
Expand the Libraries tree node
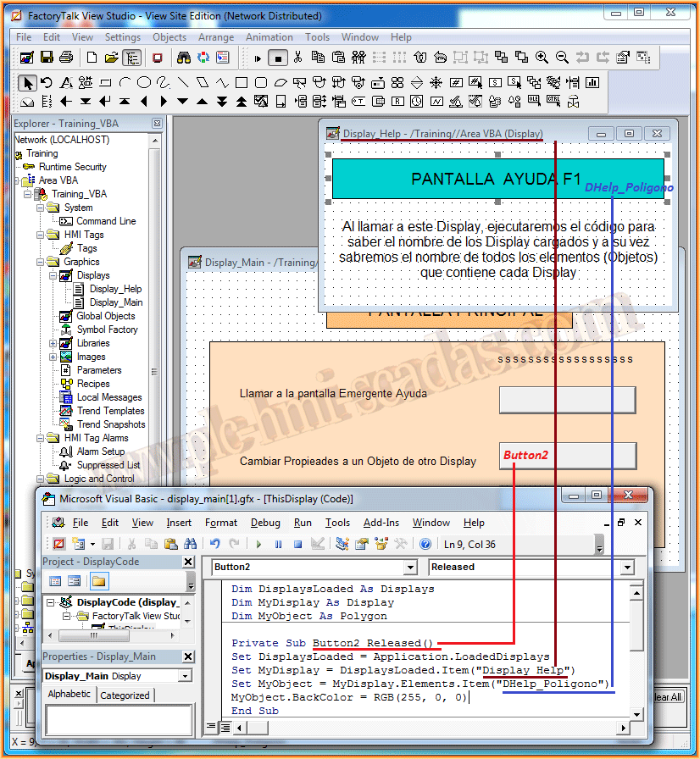coord(53,343)
